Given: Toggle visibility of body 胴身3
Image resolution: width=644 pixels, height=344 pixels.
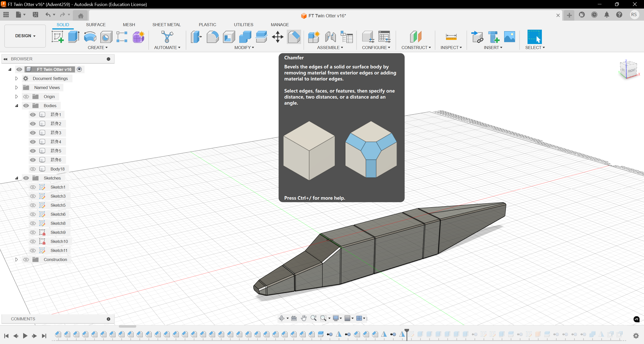Looking at the screenshot, I should [x=33, y=133].
